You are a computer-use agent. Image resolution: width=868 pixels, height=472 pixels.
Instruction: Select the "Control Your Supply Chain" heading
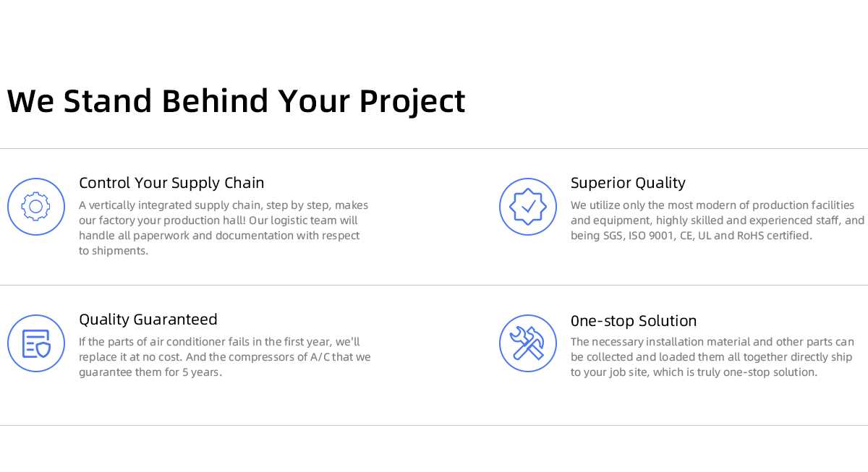coord(171,183)
